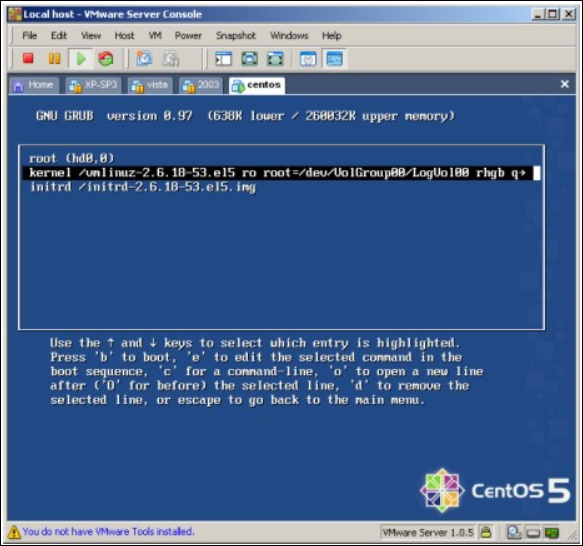Viewport: 583px width, 546px height.
Task: Close the current tab with the X
Action: (564, 84)
